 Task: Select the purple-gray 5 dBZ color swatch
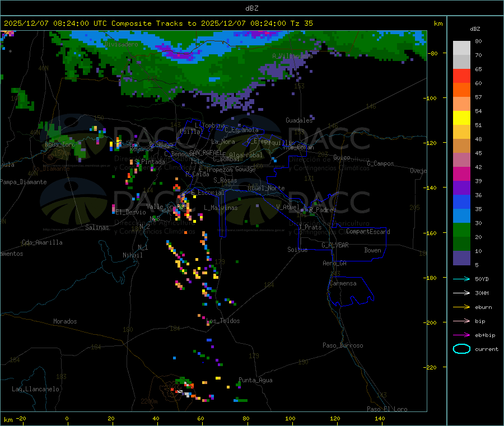(461, 258)
